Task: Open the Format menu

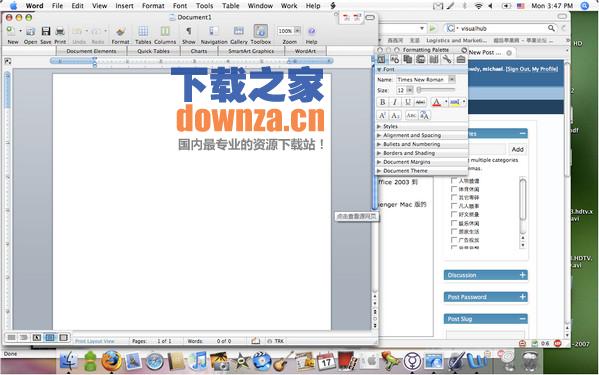Action: point(153,6)
